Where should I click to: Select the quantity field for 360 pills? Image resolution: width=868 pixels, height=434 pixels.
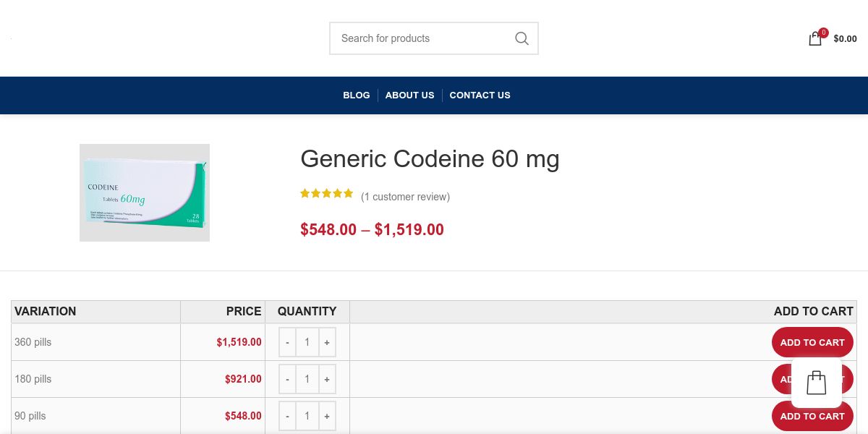307,342
